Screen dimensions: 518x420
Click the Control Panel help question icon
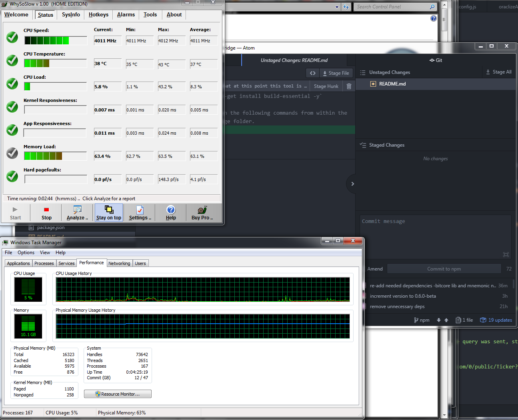point(434,18)
